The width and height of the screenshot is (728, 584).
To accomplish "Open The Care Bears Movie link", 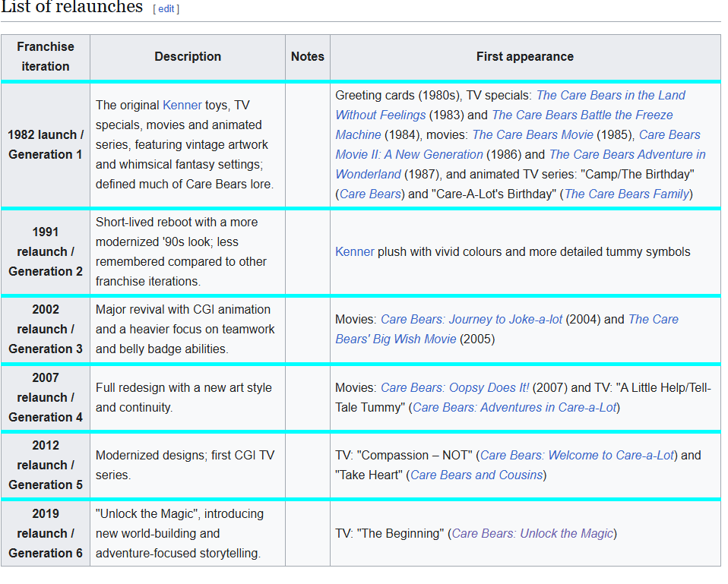I will tap(533, 135).
